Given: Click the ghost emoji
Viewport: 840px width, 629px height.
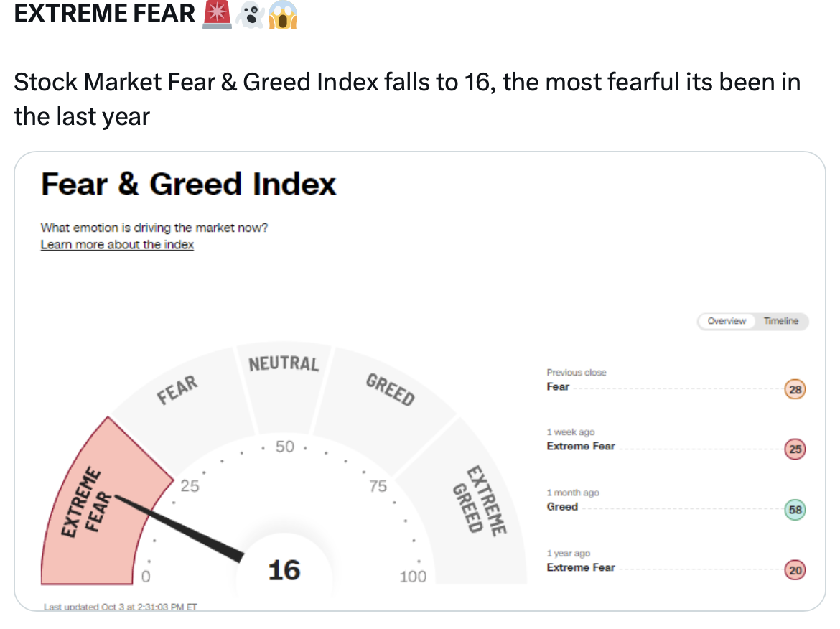Looking at the screenshot, I should (250, 15).
